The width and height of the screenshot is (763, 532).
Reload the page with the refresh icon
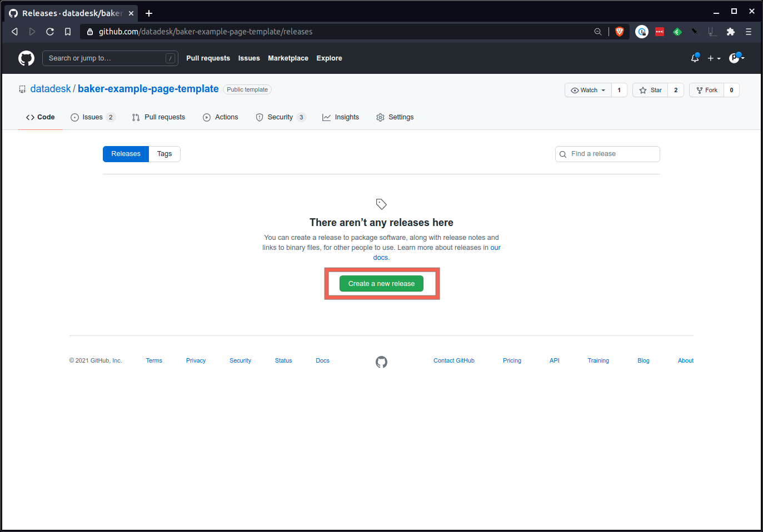click(50, 32)
